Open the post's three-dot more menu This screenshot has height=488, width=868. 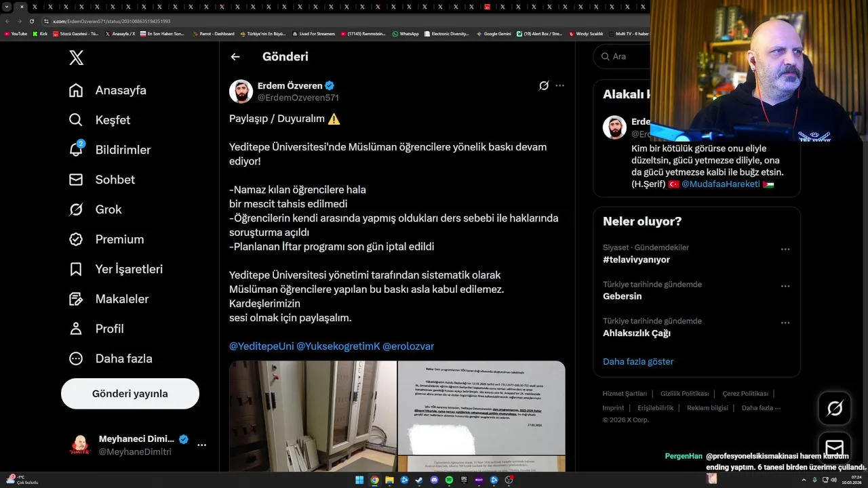tap(559, 86)
